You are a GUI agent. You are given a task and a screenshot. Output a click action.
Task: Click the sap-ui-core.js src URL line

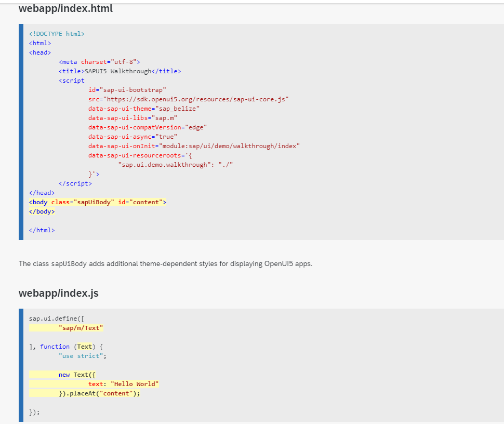coord(188,99)
